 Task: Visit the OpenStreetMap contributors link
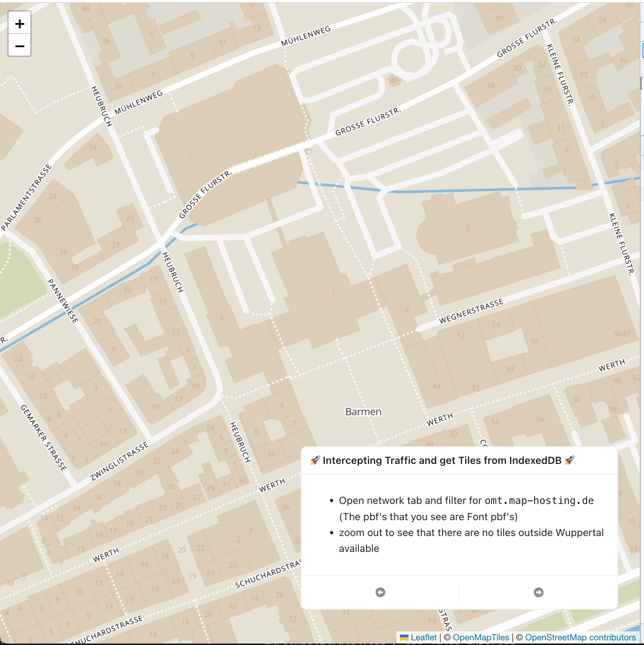tap(581, 637)
